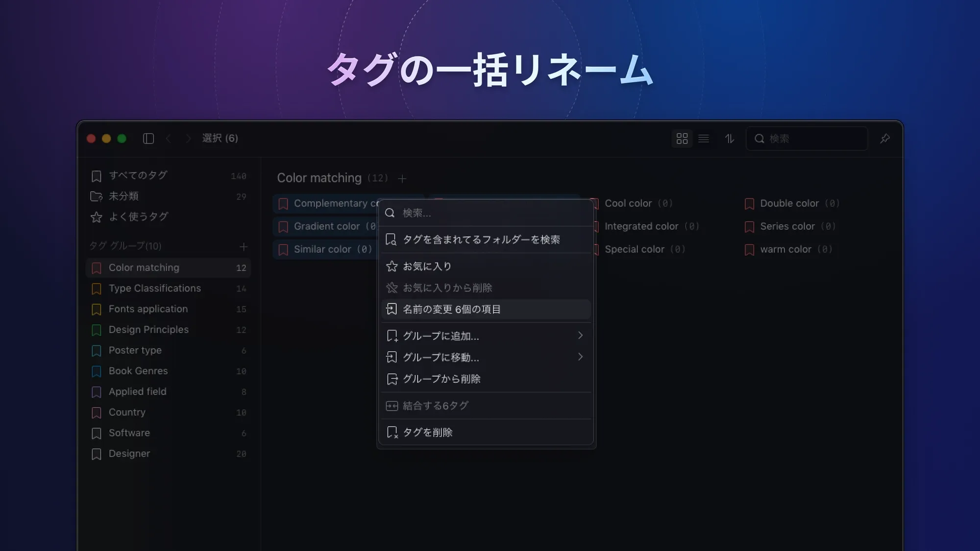Select Fonts application tag group

(x=168, y=309)
